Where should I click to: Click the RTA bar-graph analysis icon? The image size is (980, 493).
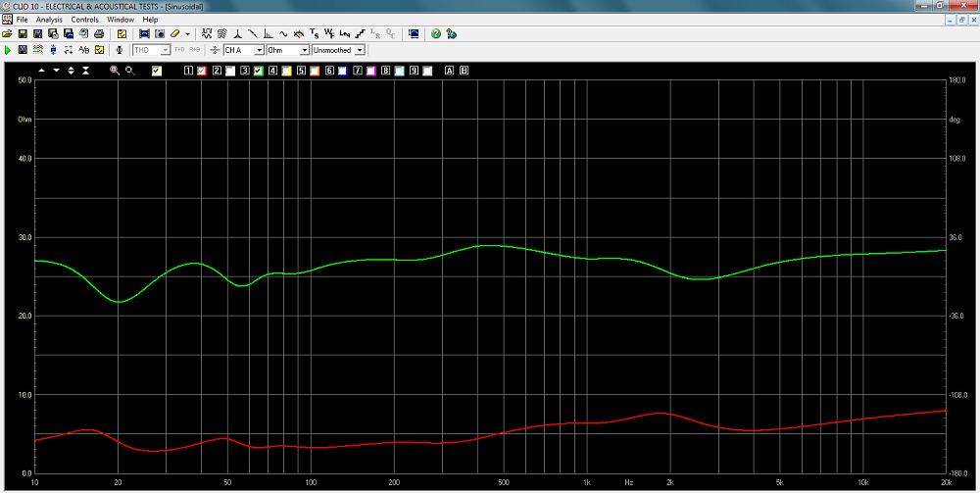269,33
